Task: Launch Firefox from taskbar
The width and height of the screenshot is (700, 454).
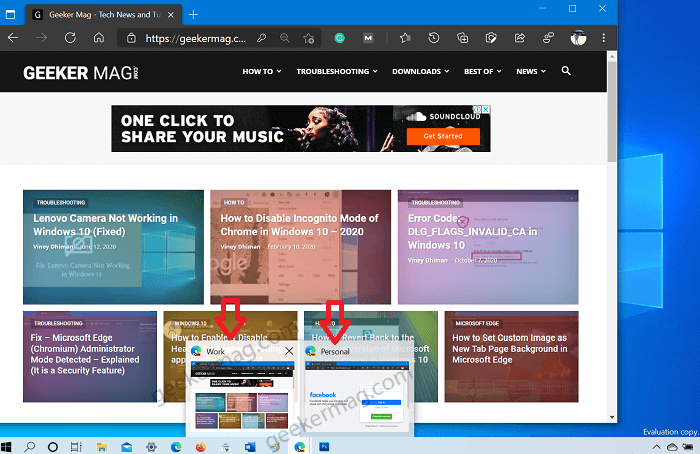Action: click(x=201, y=447)
